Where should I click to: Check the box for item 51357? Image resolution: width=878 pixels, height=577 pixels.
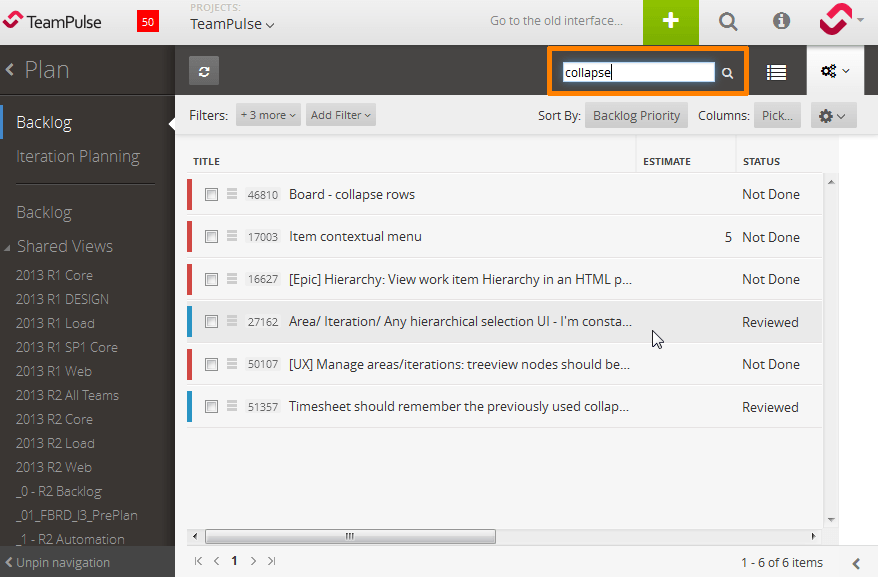(x=211, y=406)
